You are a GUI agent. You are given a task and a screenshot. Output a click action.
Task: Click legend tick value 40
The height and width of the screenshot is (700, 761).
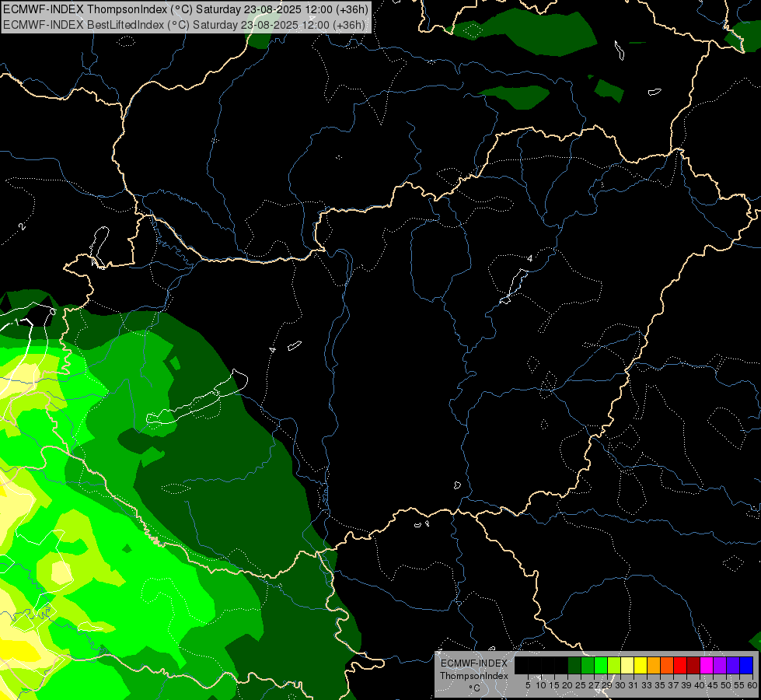click(x=700, y=685)
